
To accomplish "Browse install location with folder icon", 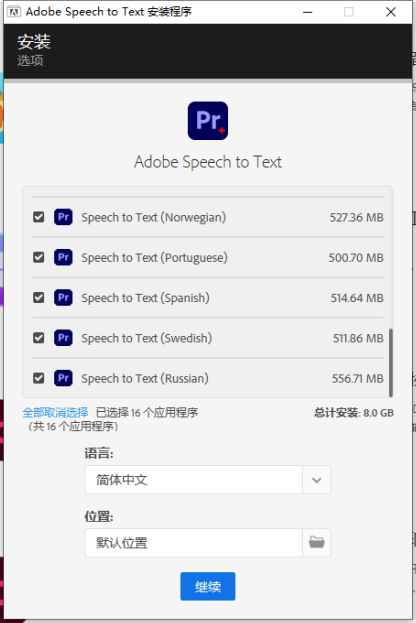I will click(x=317, y=543).
